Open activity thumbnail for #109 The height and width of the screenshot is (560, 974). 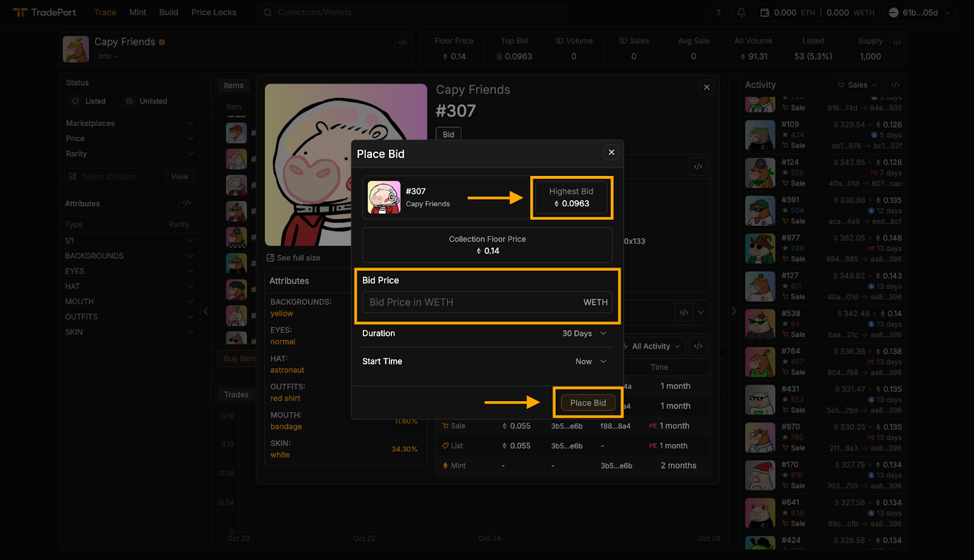[x=760, y=135]
